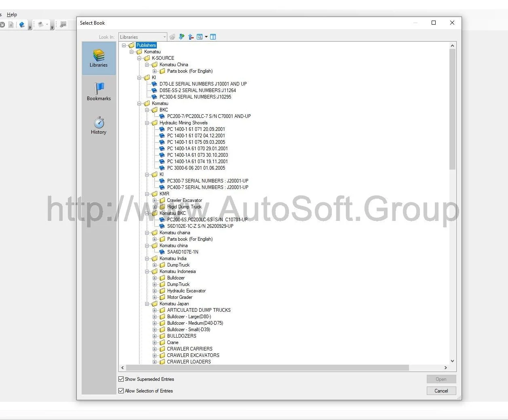Viewport: 508px width, 420px height.
Task: Click book icon for SAA6D107E-1N
Action: pos(162,252)
